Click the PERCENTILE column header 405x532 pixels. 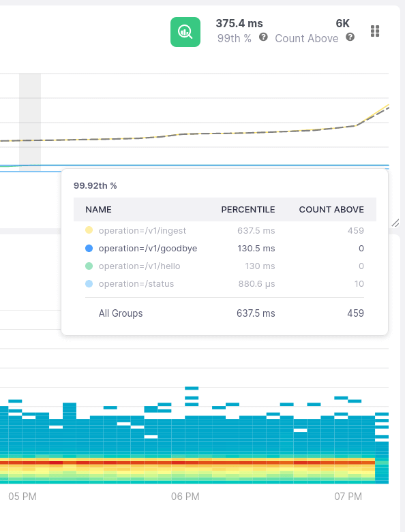(x=248, y=209)
